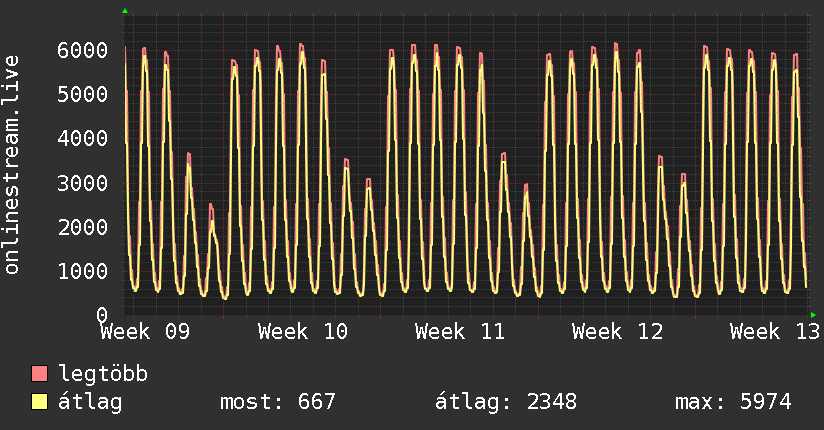The width and height of the screenshot is (824, 430).
Task: Click the 0 y-axis value
Action: click(102, 315)
